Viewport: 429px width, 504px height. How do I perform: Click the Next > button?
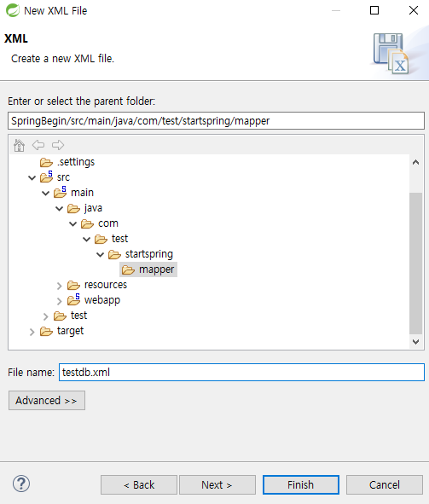[x=217, y=484]
